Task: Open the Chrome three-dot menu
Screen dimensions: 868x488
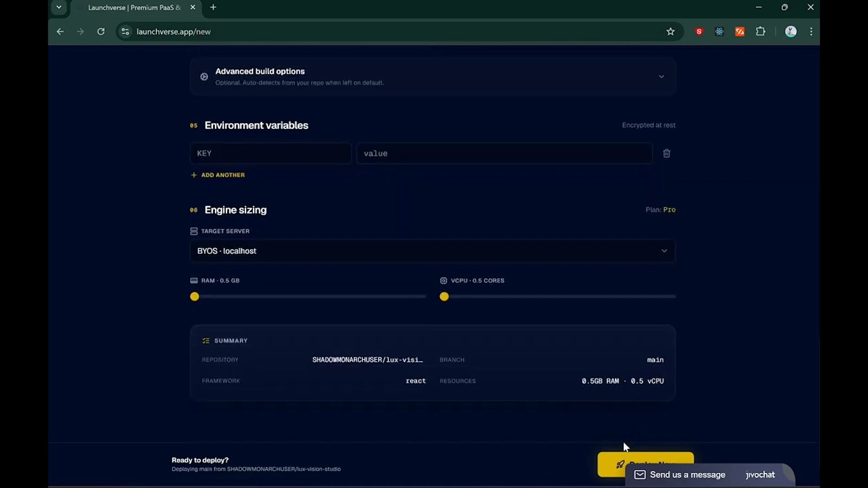Action: tap(811, 31)
